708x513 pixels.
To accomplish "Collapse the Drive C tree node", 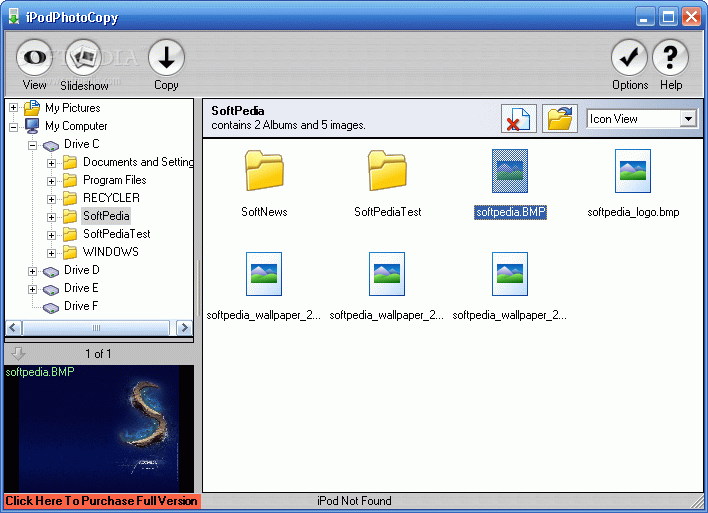I will coord(33,144).
